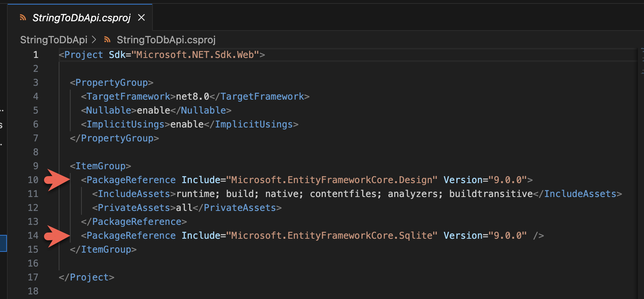Click line number 18 in the gutter
The height and width of the screenshot is (299, 644).
[33, 291]
